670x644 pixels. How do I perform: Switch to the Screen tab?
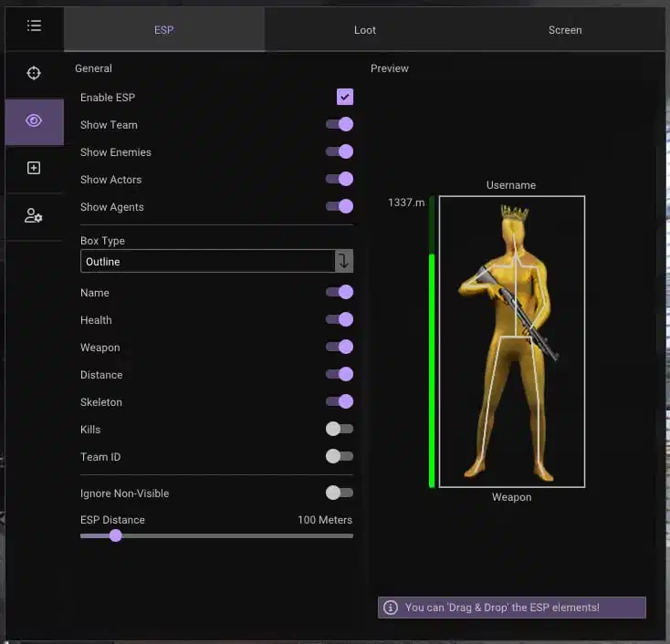tap(565, 30)
